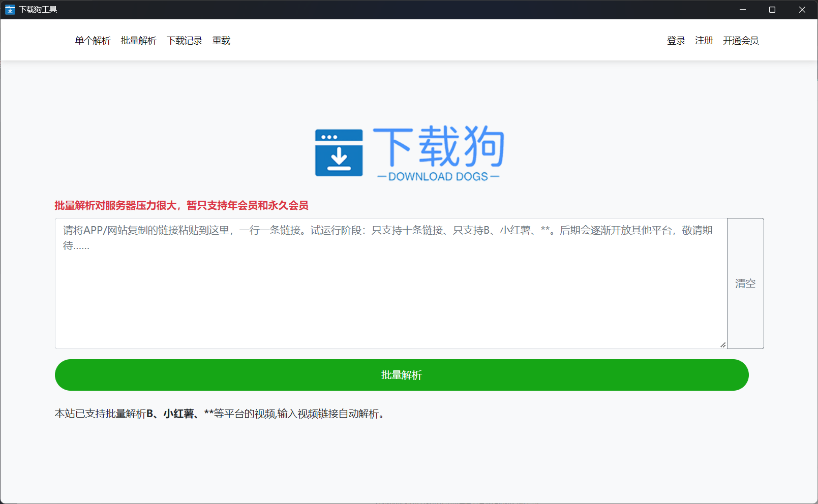Minimize the 下载狗工具 window
Image resolution: width=818 pixels, height=504 pixels.
(743, 9)
